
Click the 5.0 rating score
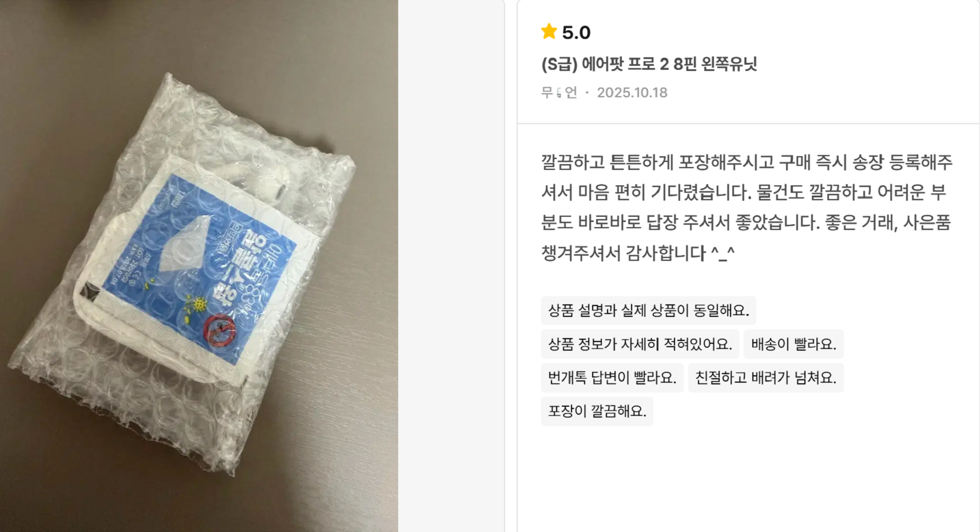pyautogui.click(x=576, y=33)
